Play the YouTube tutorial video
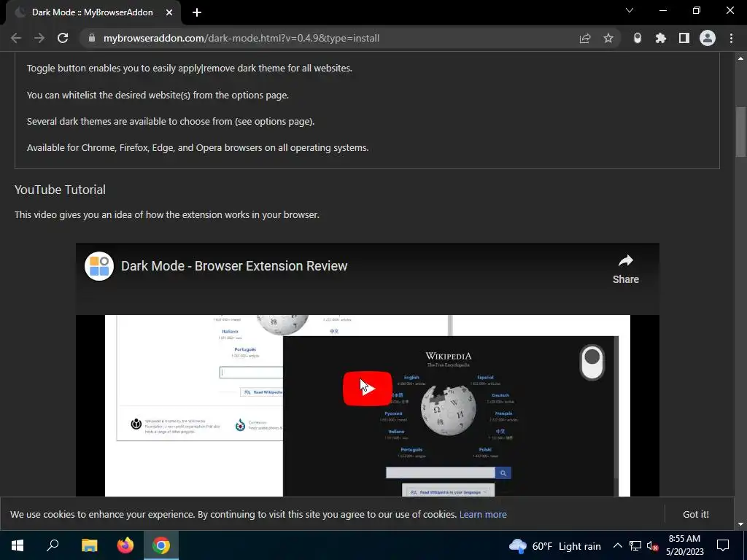Viewport: 747px width, 560px height. (x=368, y=388)
